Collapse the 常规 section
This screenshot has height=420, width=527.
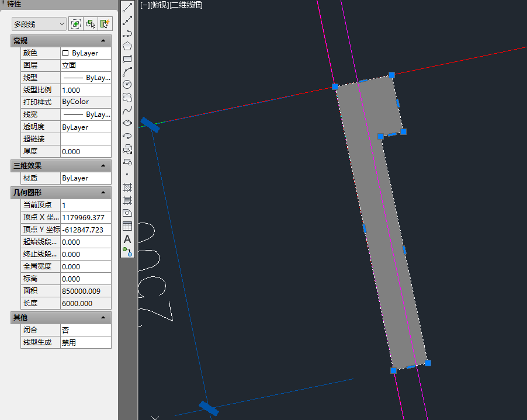[x=103, y=41]
